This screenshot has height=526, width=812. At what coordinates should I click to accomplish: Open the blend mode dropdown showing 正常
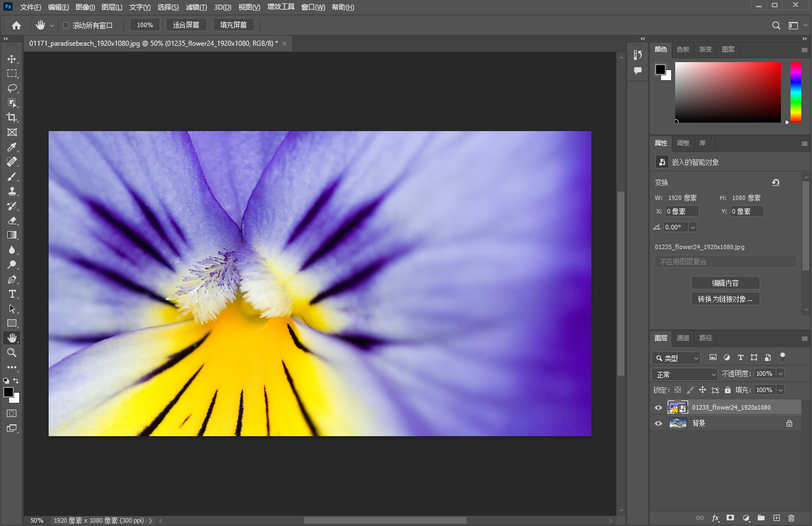(x=684, y=373)
